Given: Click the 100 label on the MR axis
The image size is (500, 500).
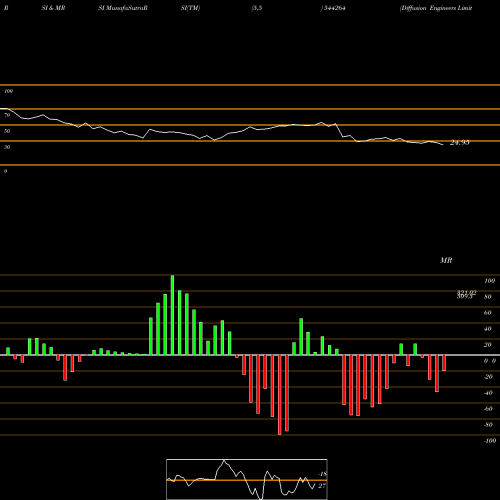Looking at the screenshot, I should (490, 281).
